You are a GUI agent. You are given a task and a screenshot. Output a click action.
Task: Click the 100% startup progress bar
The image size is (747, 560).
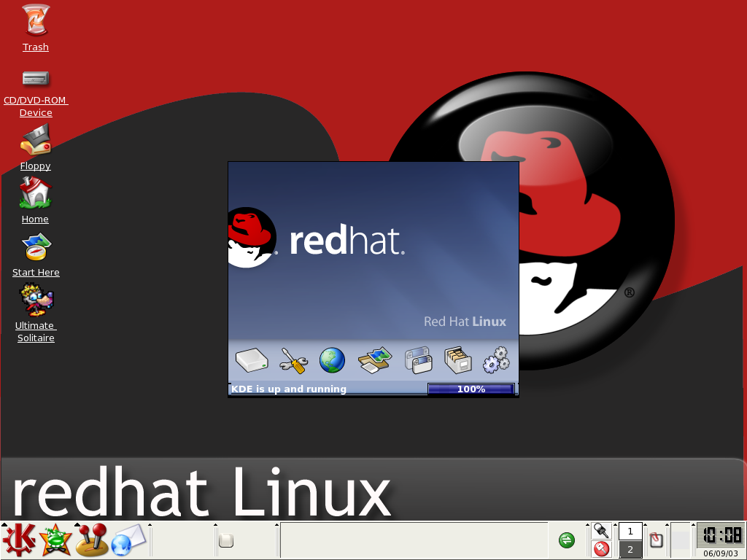471,389
